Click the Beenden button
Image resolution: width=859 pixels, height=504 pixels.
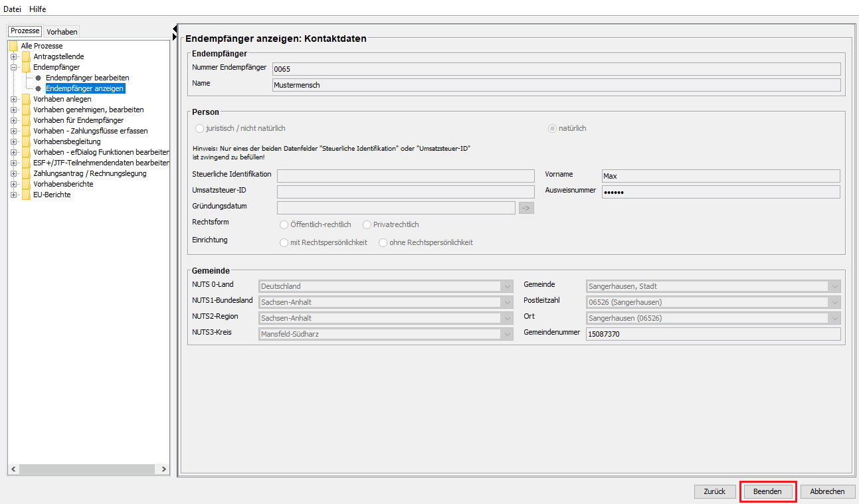click(x=767, y=492)
